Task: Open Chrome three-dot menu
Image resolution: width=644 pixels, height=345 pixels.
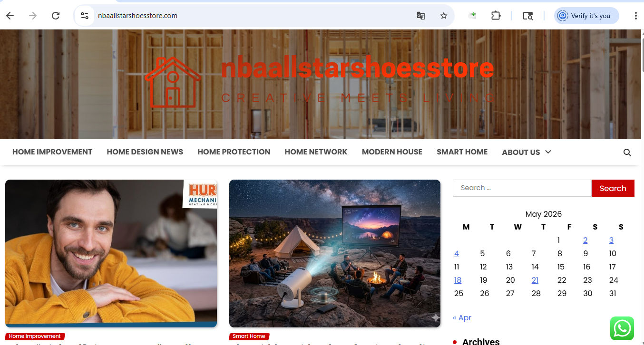Action: point(635,16)
